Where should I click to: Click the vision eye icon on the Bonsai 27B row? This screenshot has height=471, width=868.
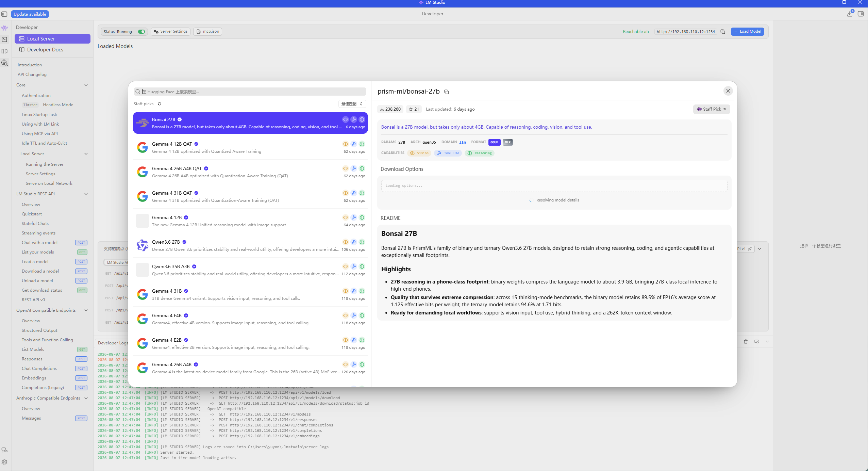tap(346, 119)
